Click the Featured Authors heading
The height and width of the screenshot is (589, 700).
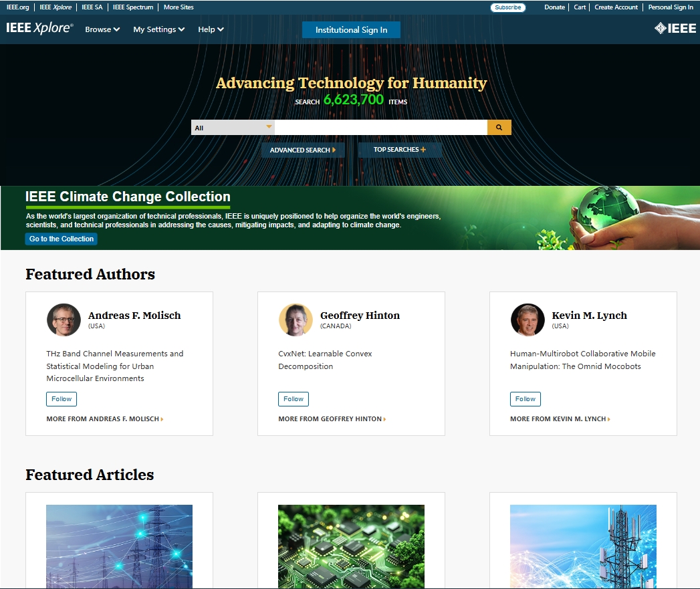(90, 274)
